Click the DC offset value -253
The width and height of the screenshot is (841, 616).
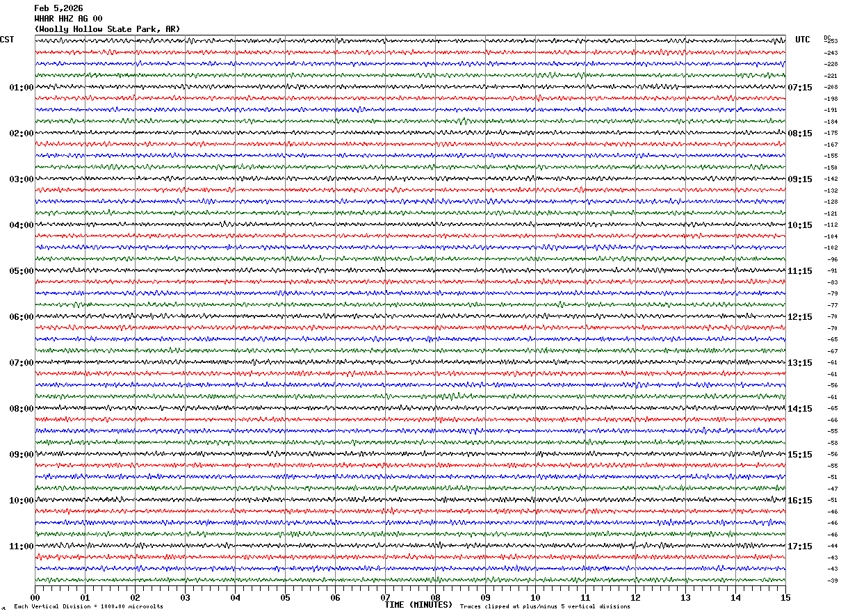(831, 41)
